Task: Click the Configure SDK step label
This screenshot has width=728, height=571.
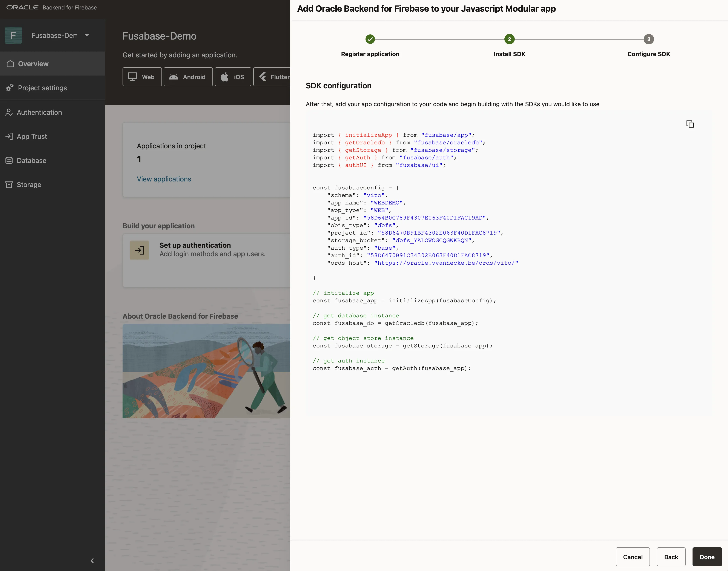Action: [x=649, y=54]
